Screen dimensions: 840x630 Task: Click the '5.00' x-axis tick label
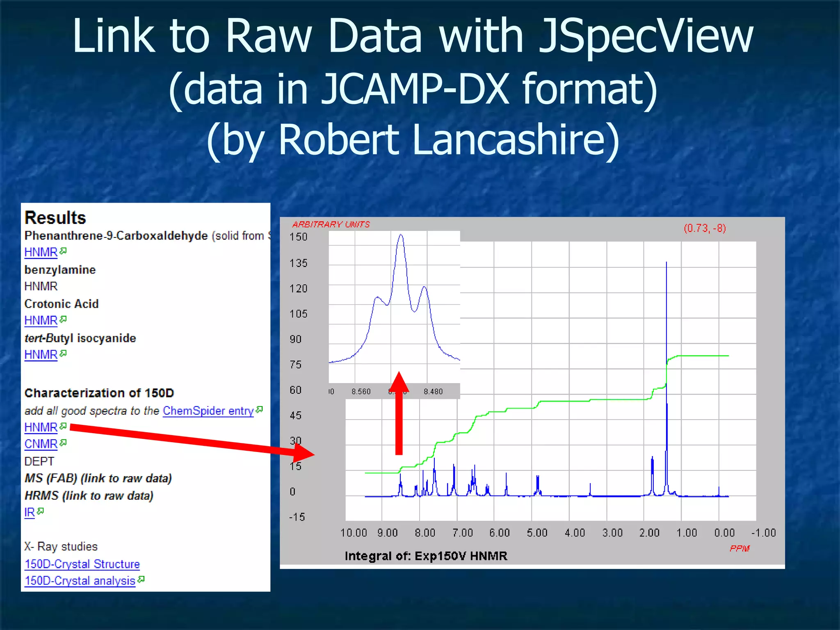click(537, 533)
